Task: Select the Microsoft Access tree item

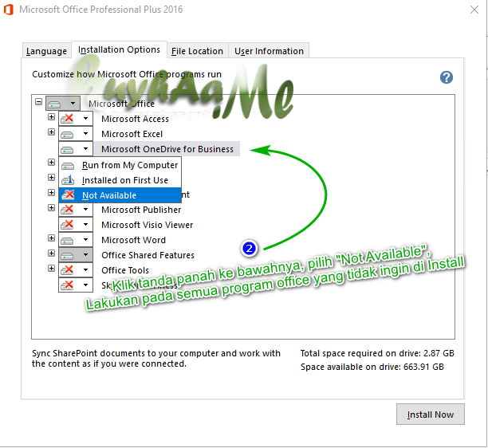Action: point(135,119)
